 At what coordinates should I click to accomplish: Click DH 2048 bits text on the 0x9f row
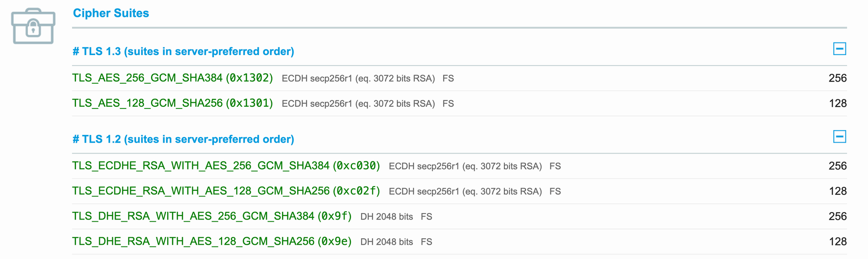pyautogui.click(x=387, y=216)
